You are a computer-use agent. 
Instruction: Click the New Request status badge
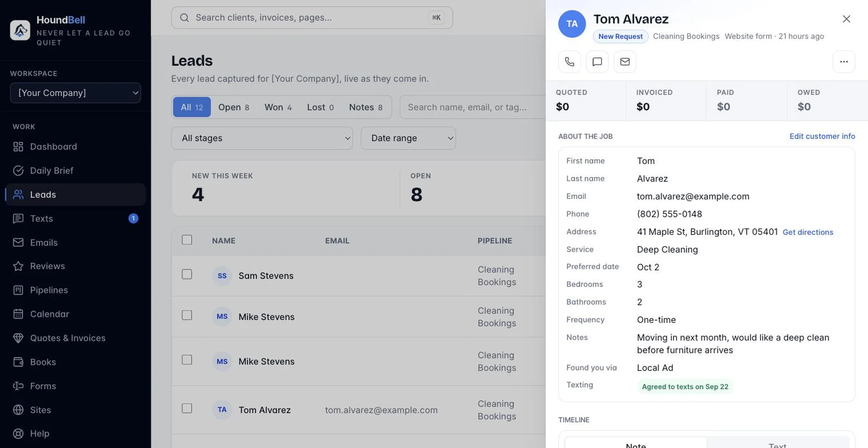621,37
